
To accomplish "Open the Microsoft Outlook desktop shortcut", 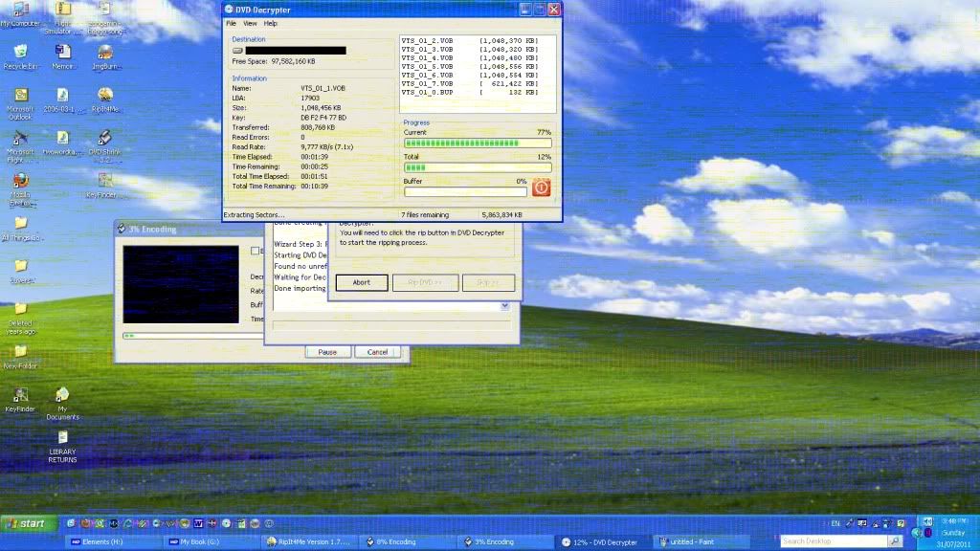I will [x=21, y=103].
